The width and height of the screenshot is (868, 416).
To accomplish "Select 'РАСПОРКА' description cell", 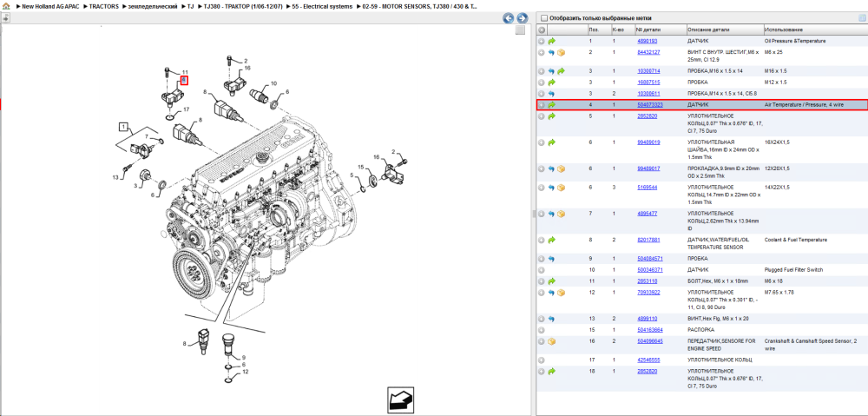I will tap(700, 330).
